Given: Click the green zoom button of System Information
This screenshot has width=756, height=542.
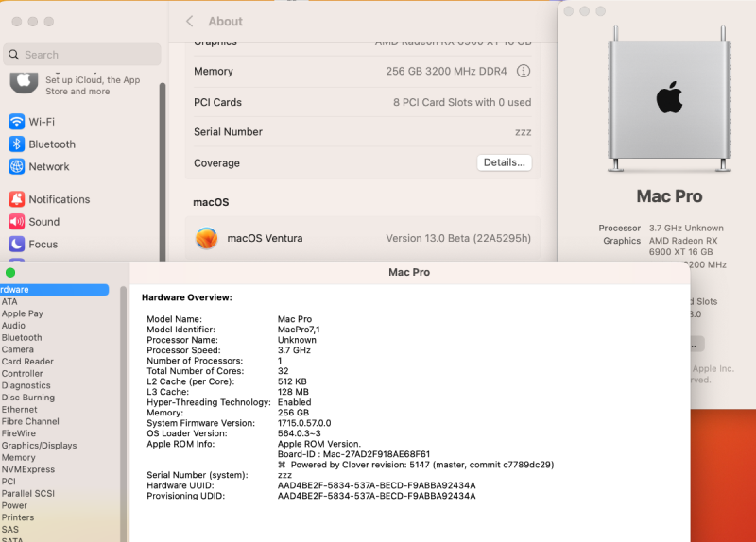Looking at the screenshot, I should pyautogui.click(x=10, y=273).
